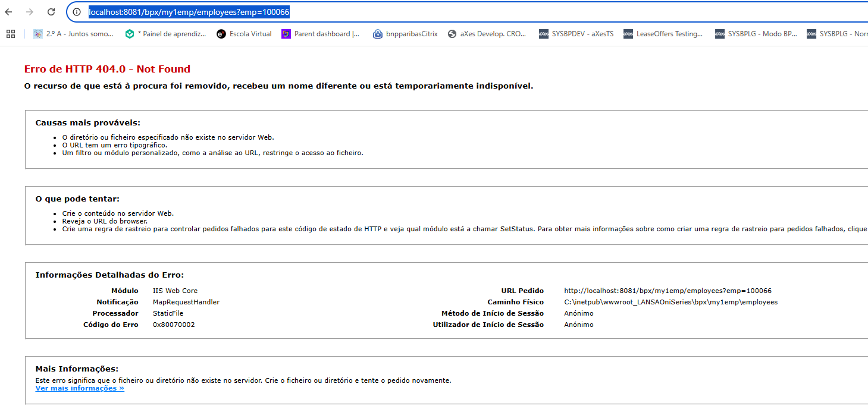
Task: Open the '2.º A - Juntos somo...' bookmark
Action: click(x=73, y=34)
